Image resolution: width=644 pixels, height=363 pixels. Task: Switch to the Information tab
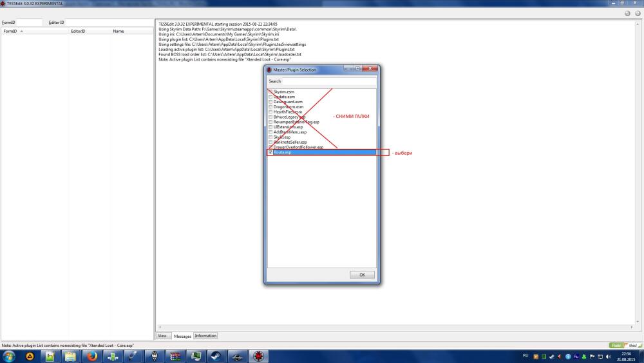(205, 336)
